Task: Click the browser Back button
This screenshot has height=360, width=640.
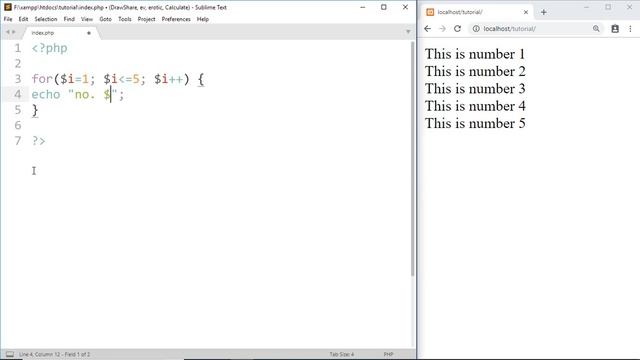Action: click(427, 29)
